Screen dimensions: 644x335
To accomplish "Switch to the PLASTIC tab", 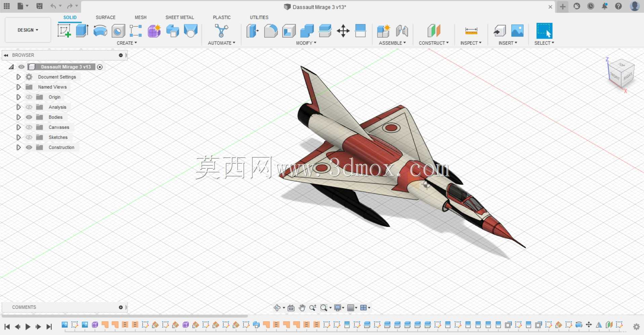I will [x=222, y=17].
